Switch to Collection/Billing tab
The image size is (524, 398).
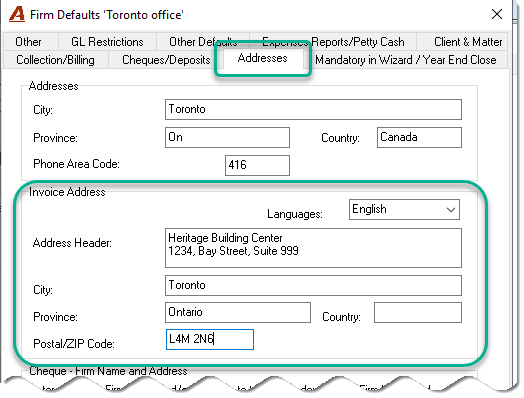pyautogui.click(x=55, y=60)
